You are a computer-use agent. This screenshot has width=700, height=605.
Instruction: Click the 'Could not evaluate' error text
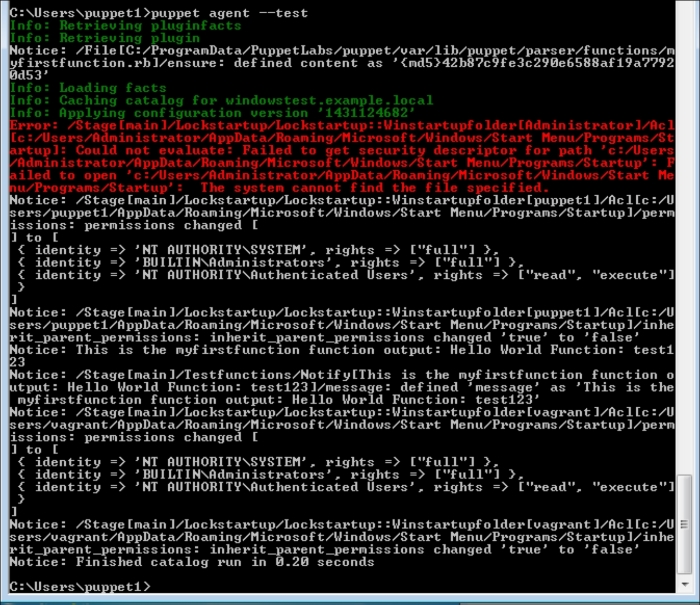coord(130,151)
